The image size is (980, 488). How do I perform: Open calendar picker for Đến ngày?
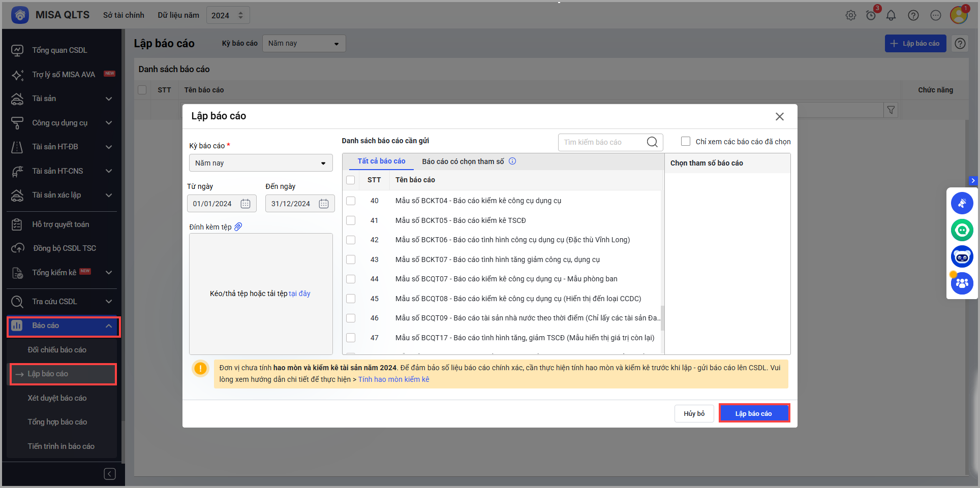coord(324,204)
